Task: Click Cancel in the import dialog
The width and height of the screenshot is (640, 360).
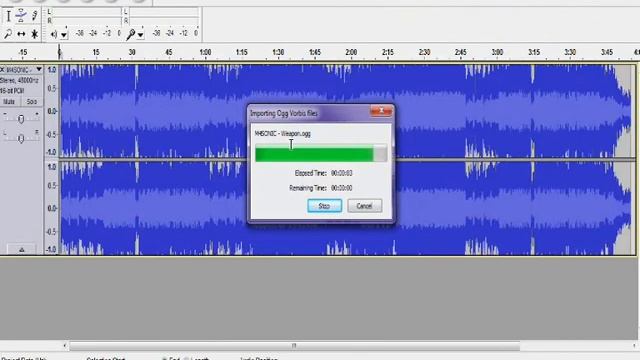Action: coord(364,206)
